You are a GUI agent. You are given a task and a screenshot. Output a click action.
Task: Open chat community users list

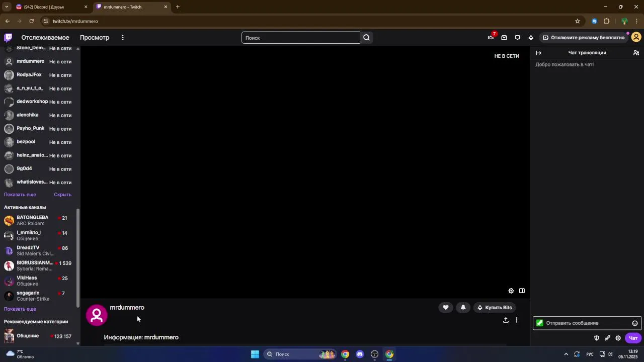click(636, 53)
